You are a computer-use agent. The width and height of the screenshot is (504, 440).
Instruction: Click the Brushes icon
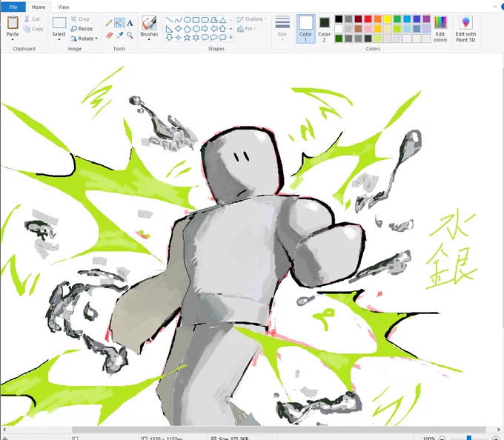tap(149, 23)
